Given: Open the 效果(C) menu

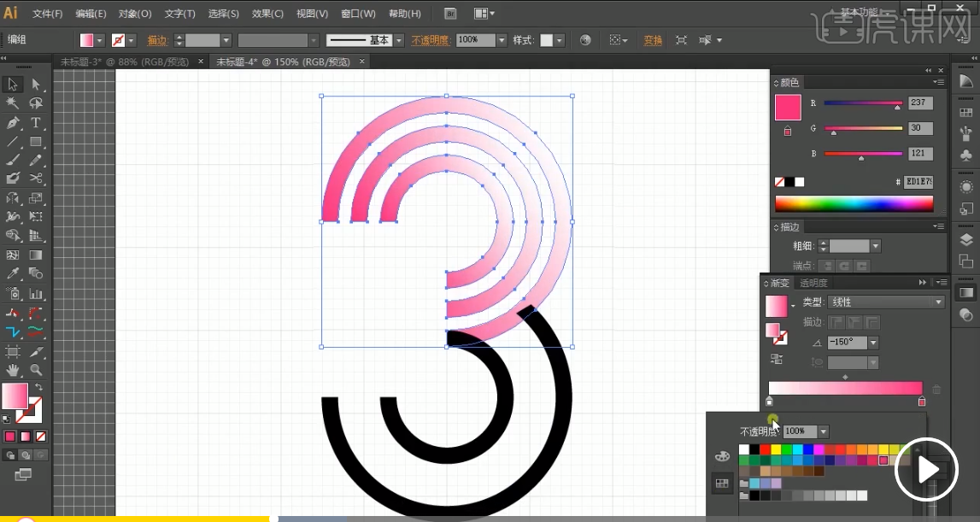Looking at the screenshot, I should [267, 14].
